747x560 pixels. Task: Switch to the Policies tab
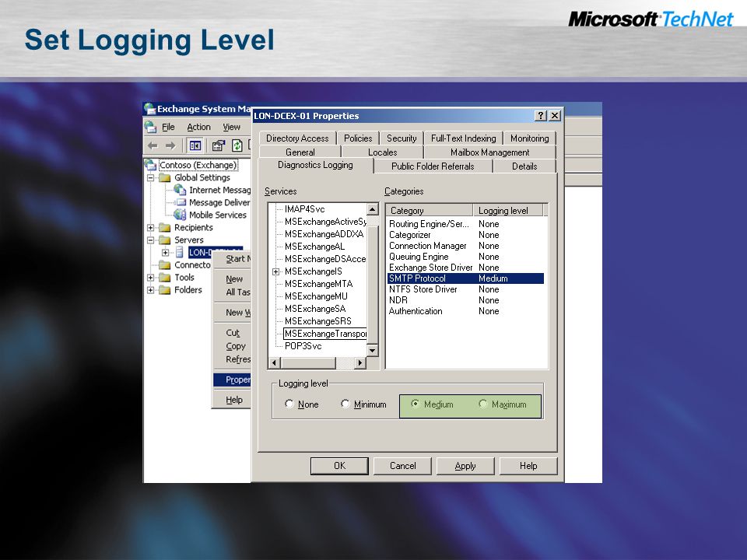[x=358, y=138]
